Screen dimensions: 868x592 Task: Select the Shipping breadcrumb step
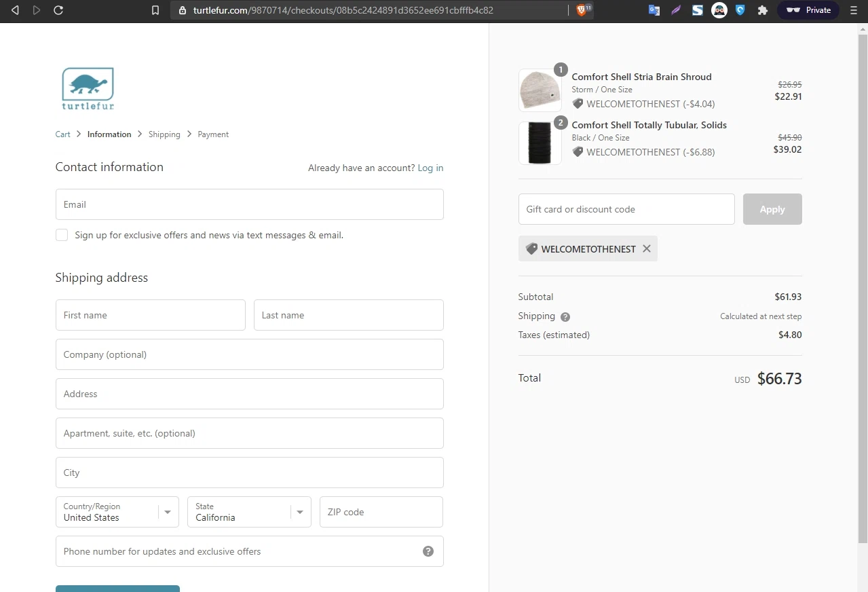164,134
